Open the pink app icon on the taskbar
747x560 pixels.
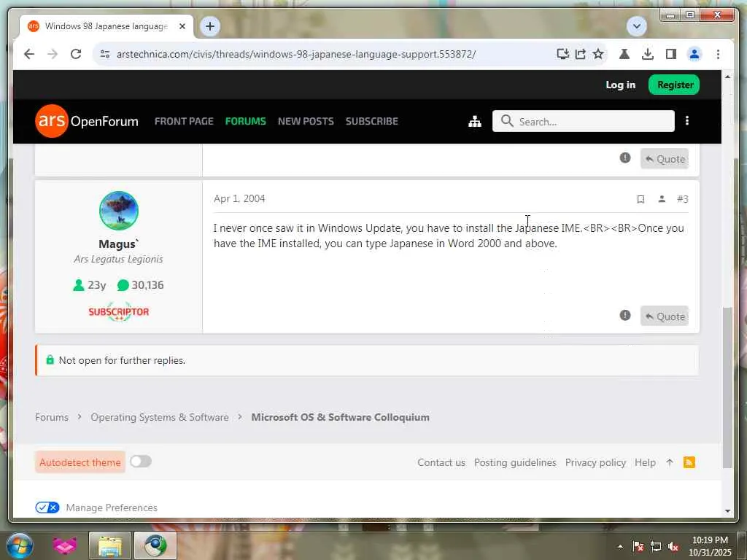[65, 545]
